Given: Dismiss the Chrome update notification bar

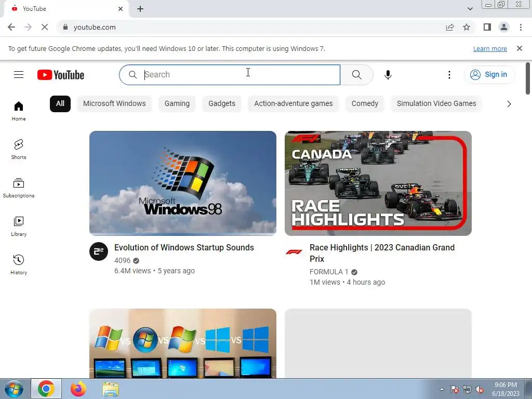Looking at the screenshot, I should (x=520, y=48).
